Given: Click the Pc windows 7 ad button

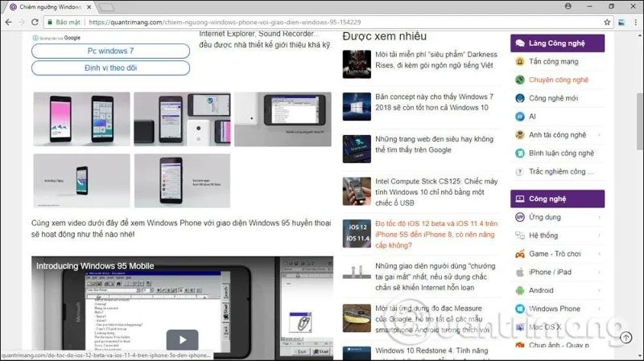Looking at the screenshot, I should (x=110, y=51).
